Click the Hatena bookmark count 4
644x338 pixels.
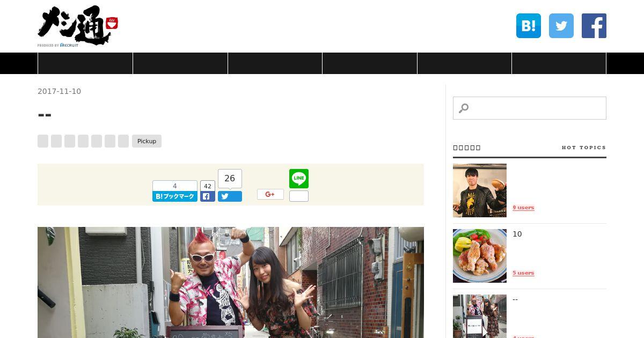(x=175, y=186)
